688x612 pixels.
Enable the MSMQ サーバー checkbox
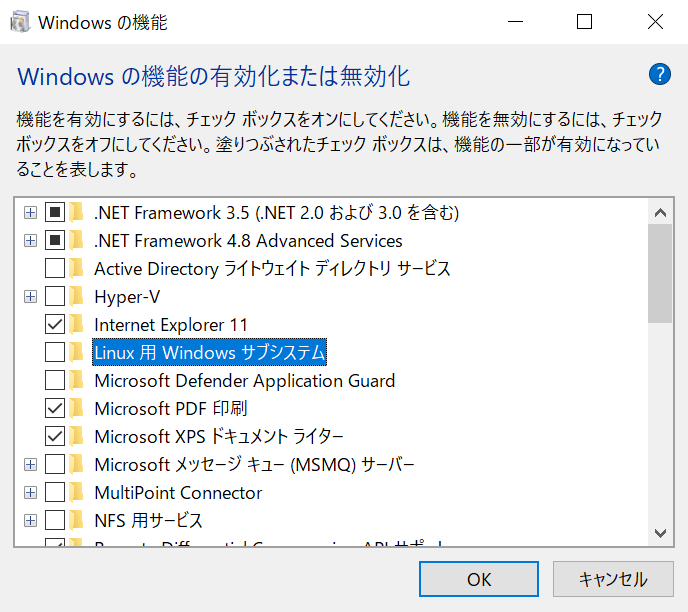click(55, 464)
